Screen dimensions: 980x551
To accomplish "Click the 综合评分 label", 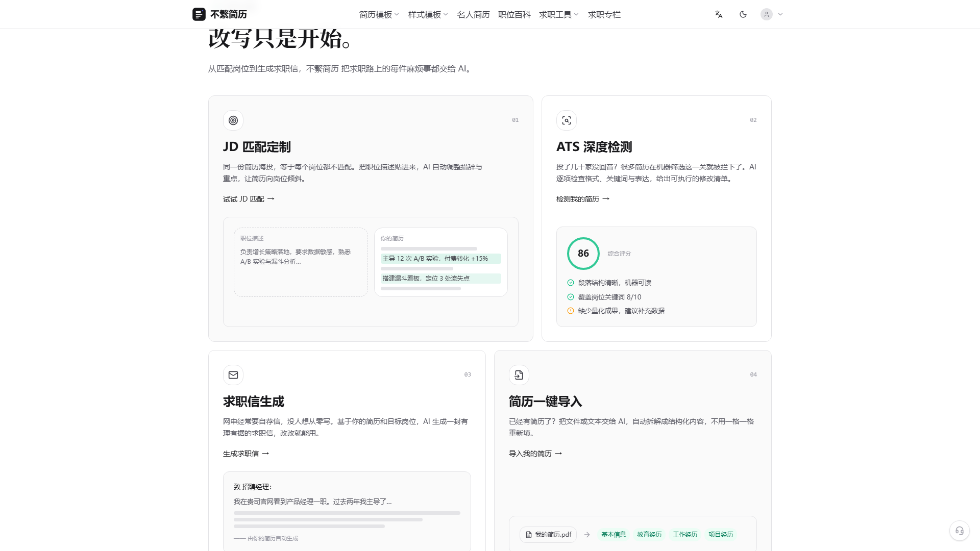I will pos(619,254).
